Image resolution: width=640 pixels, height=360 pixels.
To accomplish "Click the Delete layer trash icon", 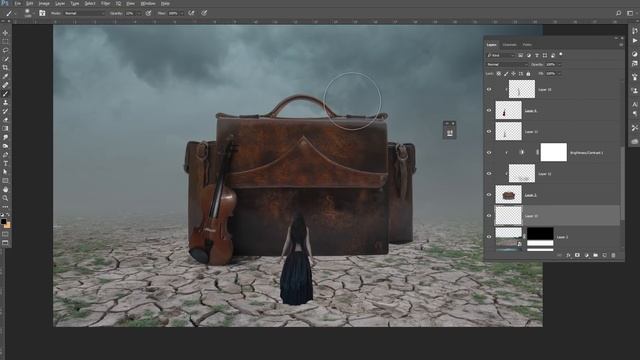I will coord(613,255).
